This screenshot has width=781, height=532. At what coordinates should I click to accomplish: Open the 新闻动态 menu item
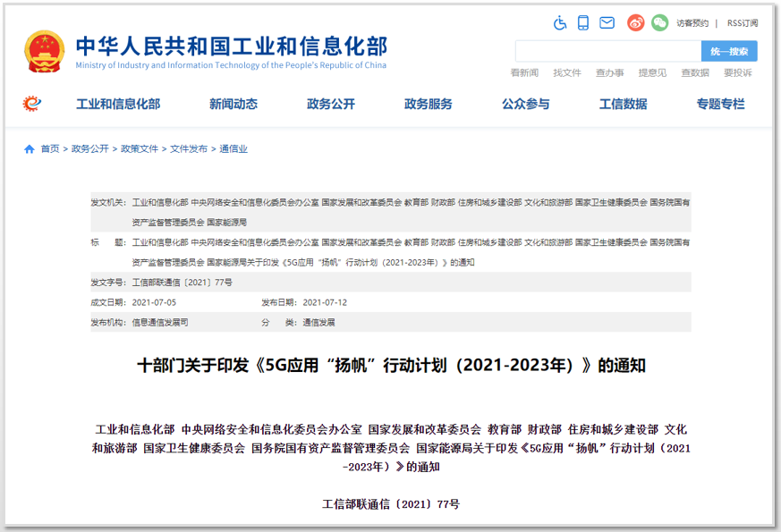coord(233,104)
